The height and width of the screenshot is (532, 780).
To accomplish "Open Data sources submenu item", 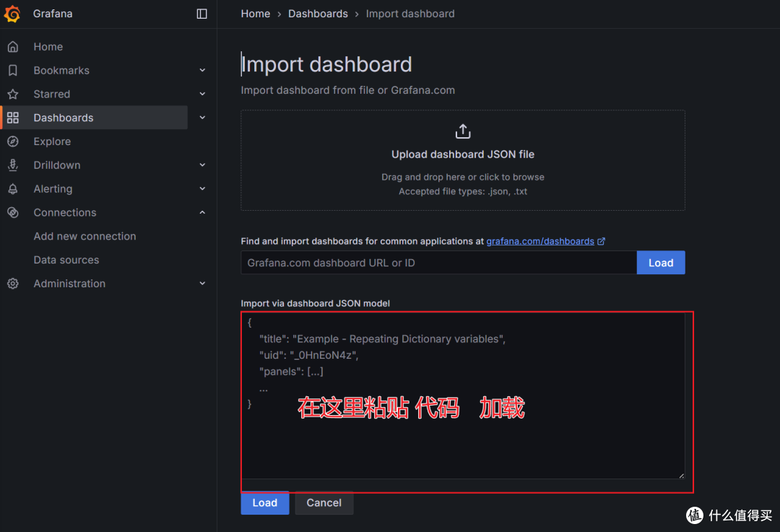I will (x=66, y=260).
